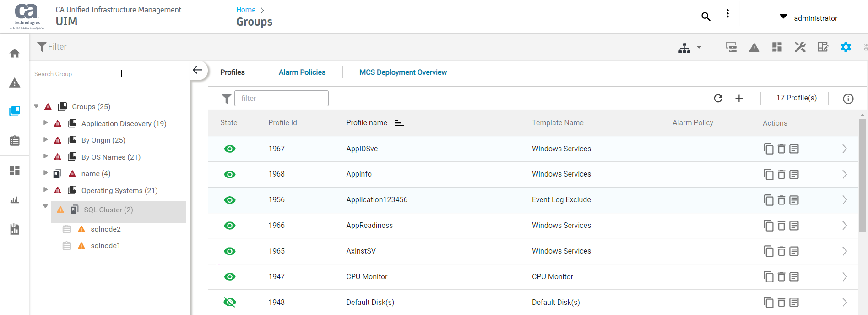Open the three-dot options menu
Image resolution: width=868 pixels, height=315 pixels.
[x=727, y=14]
